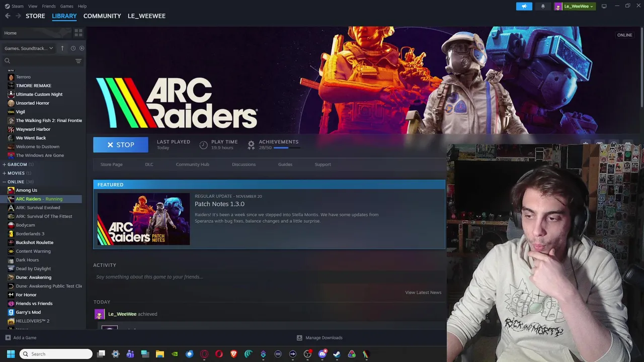Click the Buckshot Roulette game icon
Screen dimensions: 644x362
tap(11, 242)
